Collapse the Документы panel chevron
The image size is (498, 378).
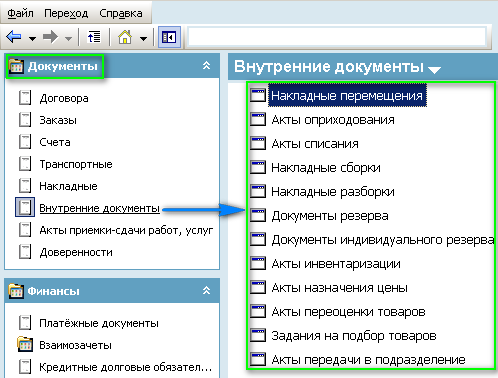point(207,65)
